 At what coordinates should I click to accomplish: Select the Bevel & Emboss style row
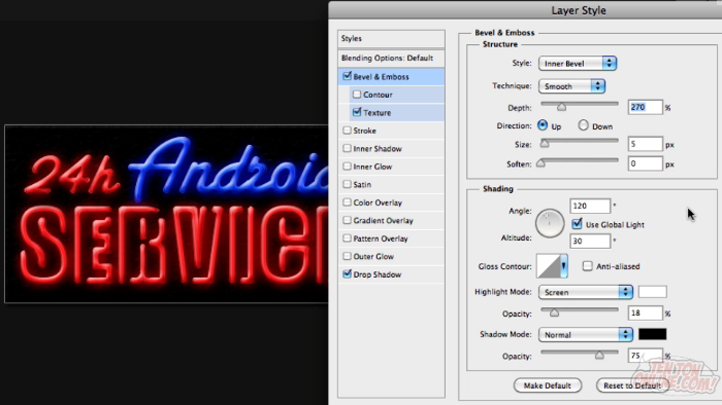click(391, 76)
